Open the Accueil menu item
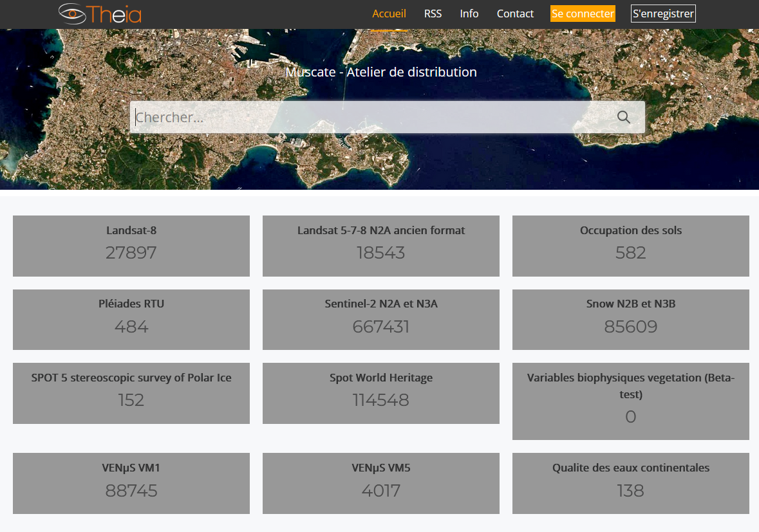Viewport: 759px width, 532px height. coord(389,14)
